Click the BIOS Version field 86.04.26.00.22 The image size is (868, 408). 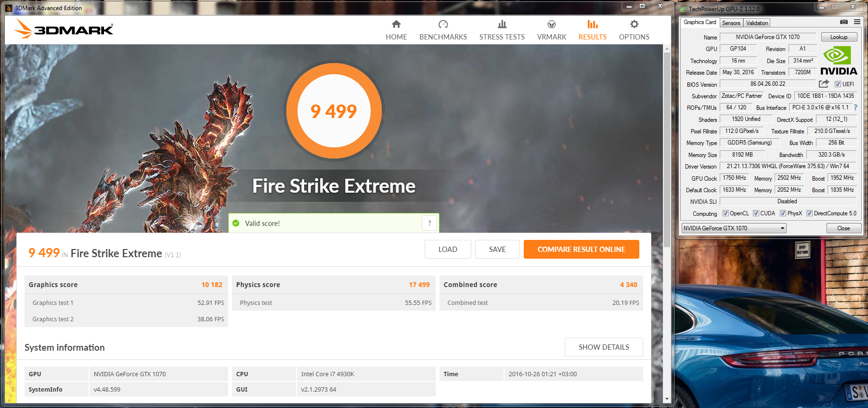767,84
